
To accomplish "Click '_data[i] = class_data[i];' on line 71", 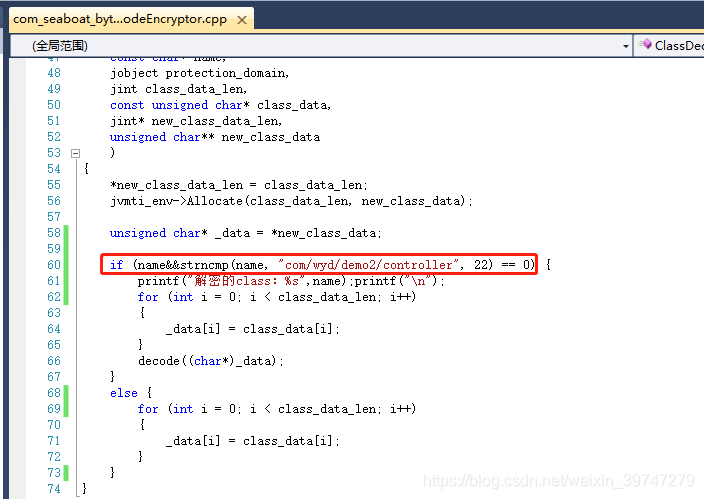I will (253, 441).
